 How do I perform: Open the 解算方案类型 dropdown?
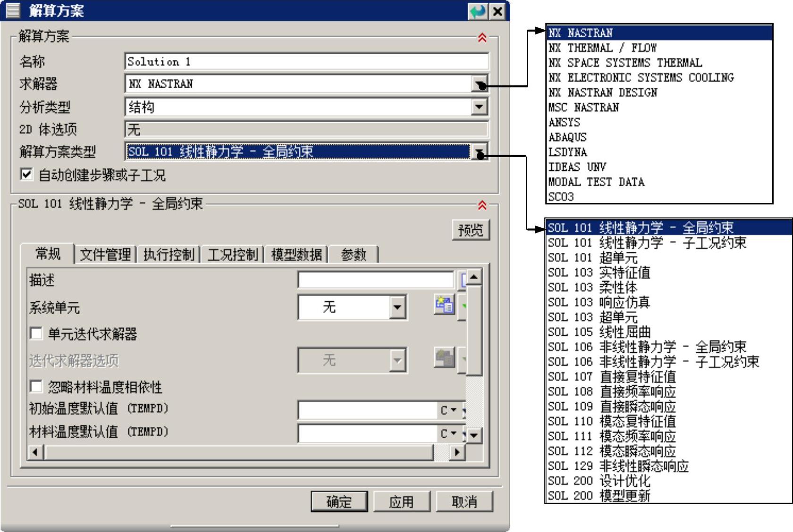point(480,151)
